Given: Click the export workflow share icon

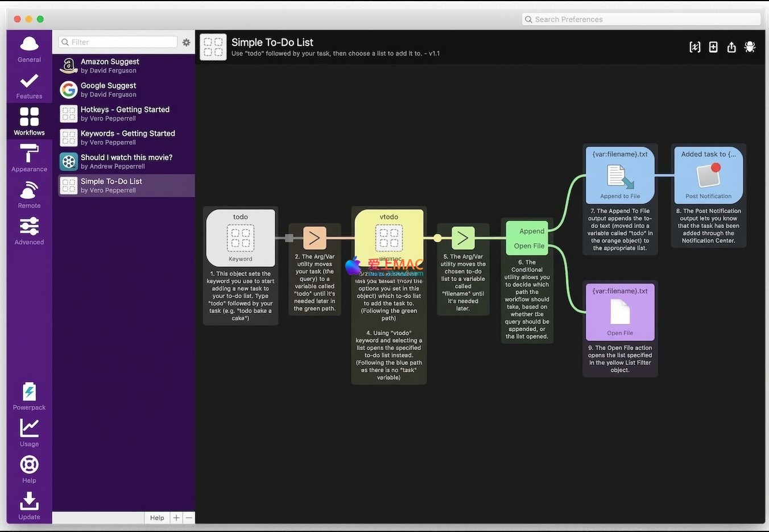Looking at the screenshot, I should tap(731, 47).
